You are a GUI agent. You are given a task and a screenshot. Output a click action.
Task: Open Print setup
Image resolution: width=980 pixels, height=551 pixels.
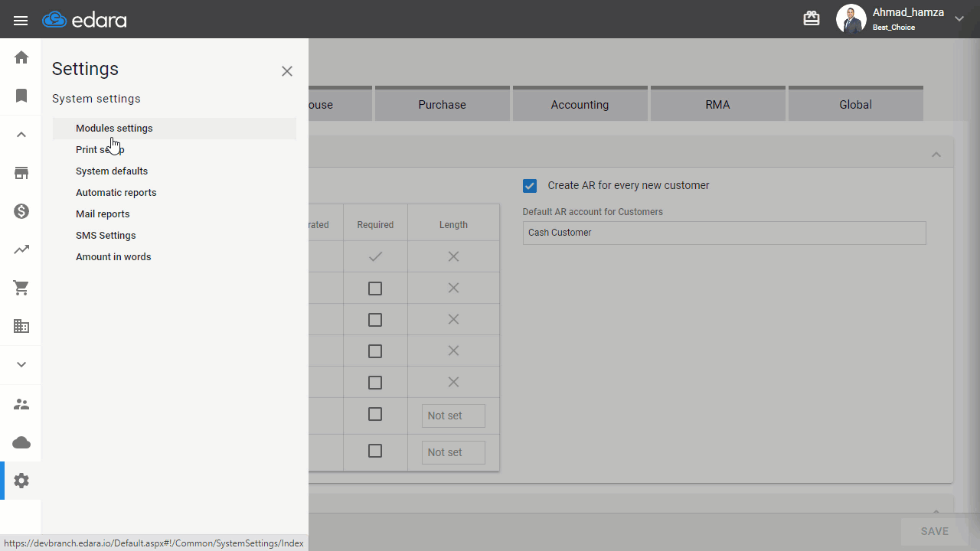coord(175,150)
